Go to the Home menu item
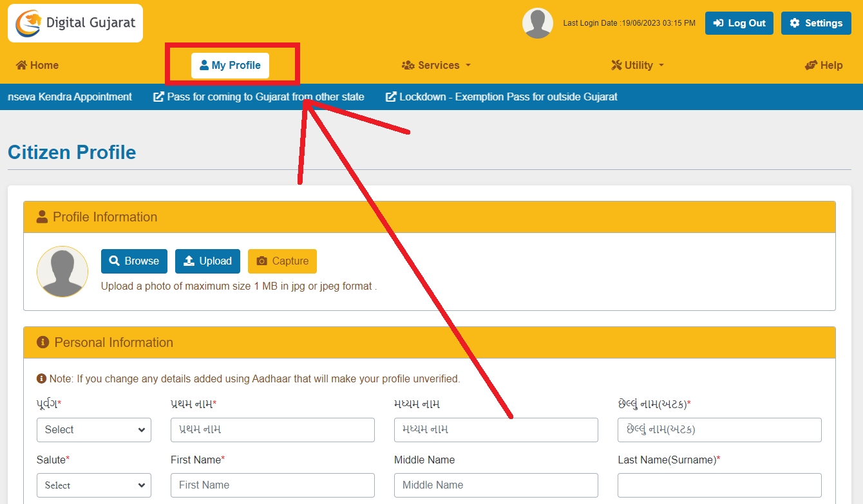The image size is (863, 504). (x=37, y=65)
